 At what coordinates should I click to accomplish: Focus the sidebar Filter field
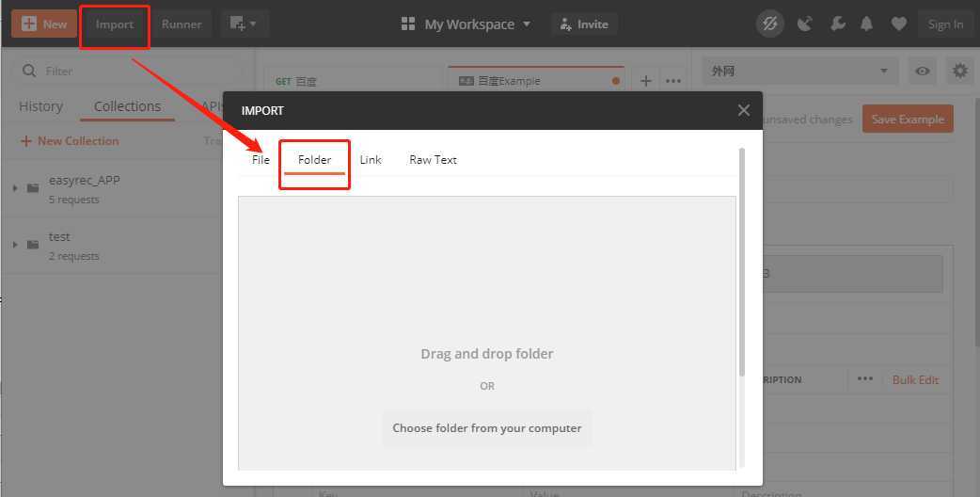pyautogui.click(x=128, y=72)
